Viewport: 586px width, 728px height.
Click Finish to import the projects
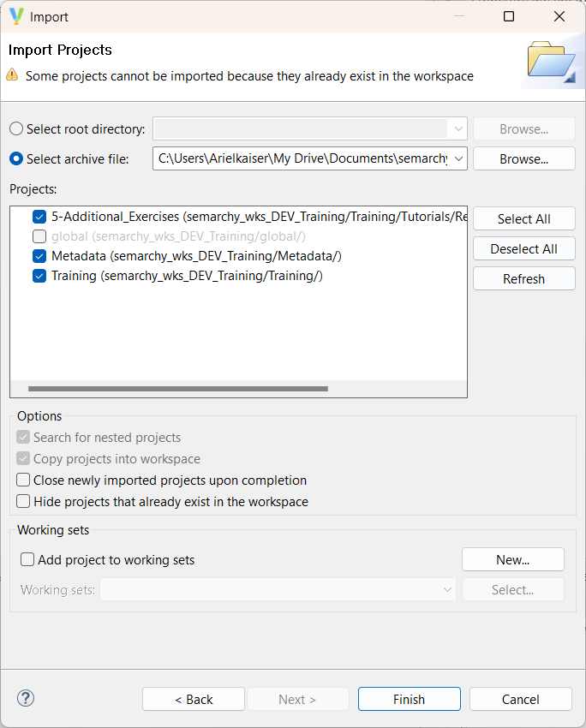[409, 698]
